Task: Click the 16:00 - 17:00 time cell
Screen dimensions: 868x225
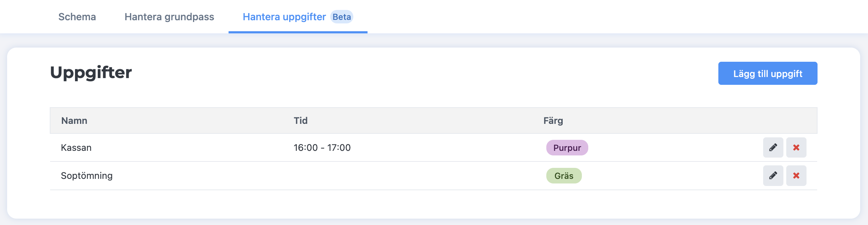Action: coord(322,148)
